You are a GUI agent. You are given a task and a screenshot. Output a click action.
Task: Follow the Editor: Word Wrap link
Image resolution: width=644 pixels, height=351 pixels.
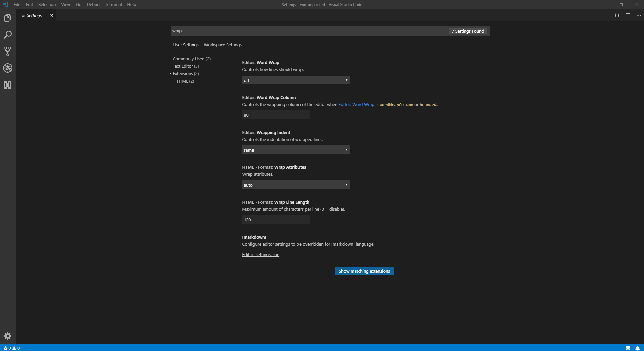[356, 104]
